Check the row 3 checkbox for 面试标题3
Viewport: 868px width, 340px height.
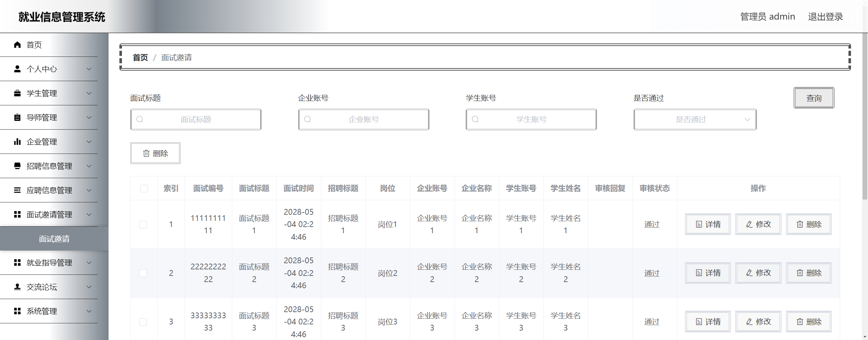(143, 322)
